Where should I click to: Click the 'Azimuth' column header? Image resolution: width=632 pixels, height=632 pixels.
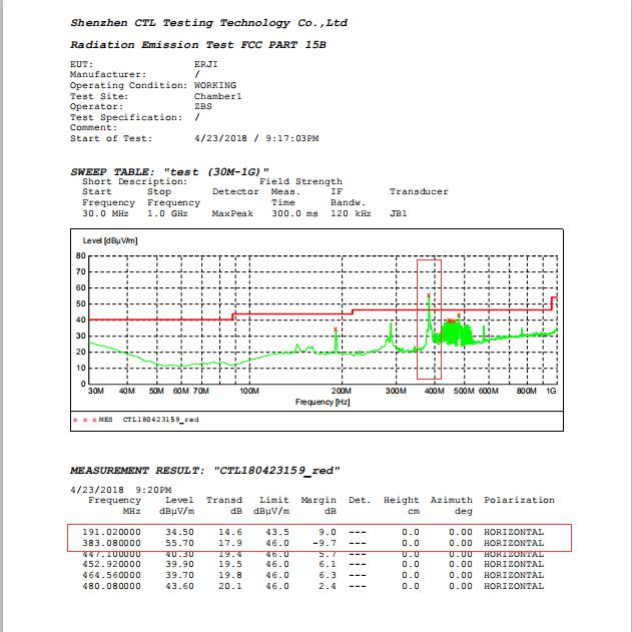coord(451,500)
